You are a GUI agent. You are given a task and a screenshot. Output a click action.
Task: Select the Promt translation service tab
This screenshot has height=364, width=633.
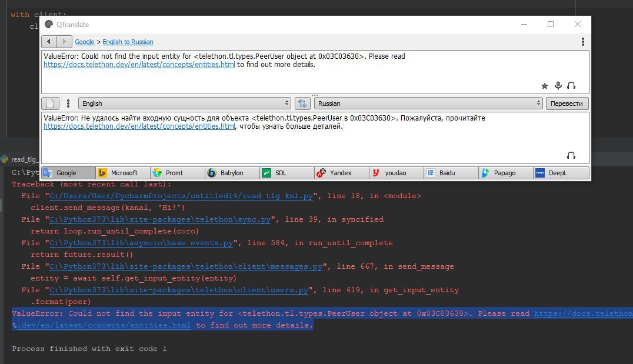(178, 173)
